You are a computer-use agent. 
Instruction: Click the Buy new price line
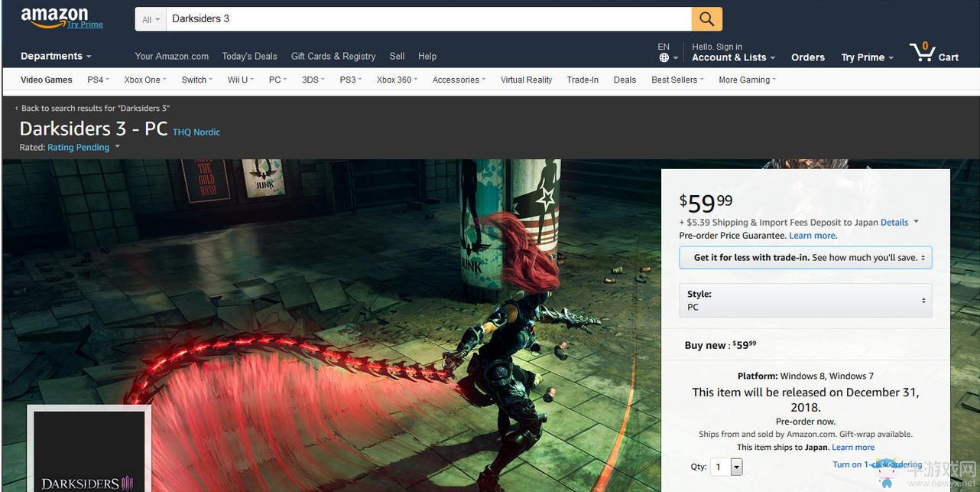[x=720, y=345]
